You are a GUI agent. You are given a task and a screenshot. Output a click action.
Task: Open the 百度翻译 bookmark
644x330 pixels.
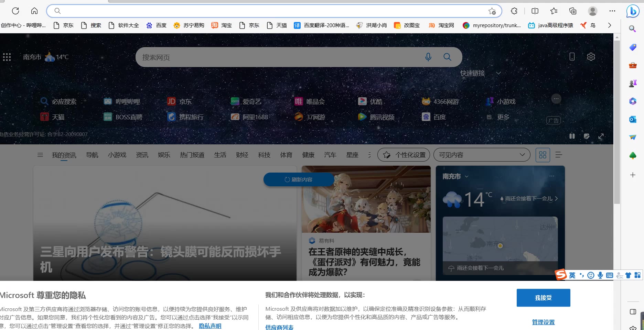point(321,25)
